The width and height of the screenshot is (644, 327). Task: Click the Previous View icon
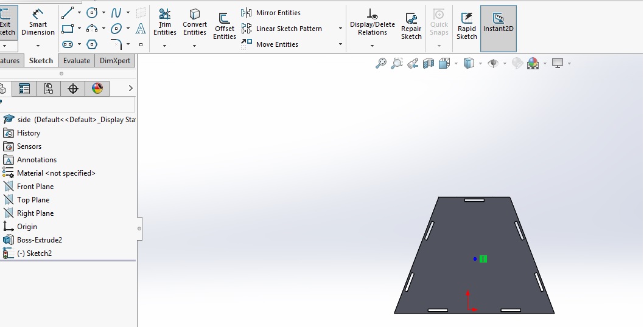click(x=413, y=63)
